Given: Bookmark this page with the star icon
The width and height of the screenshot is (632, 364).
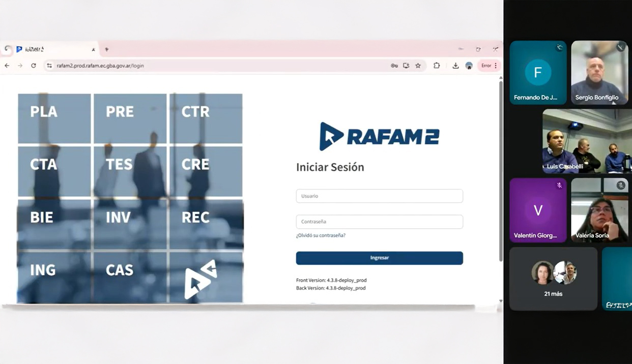Looking at the screenshot, I should 418,66.
